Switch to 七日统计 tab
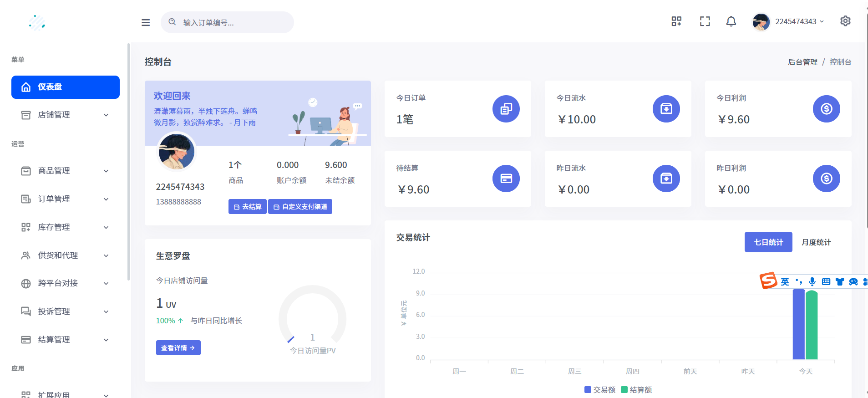Screen dimensions: 868x398 click(x=768, y=242)
